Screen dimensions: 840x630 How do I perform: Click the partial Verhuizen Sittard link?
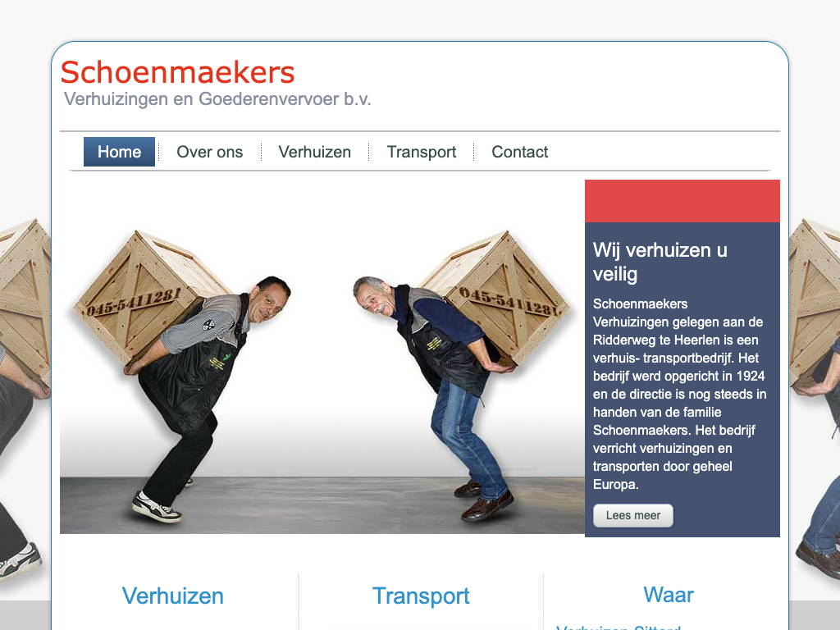pyautogui.click(x=619, y=627)
